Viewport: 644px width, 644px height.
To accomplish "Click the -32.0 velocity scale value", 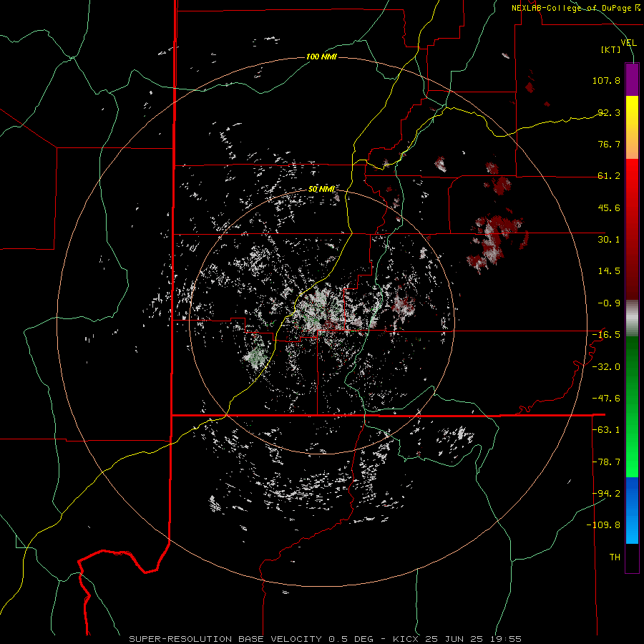I will (x=606, y=367).
